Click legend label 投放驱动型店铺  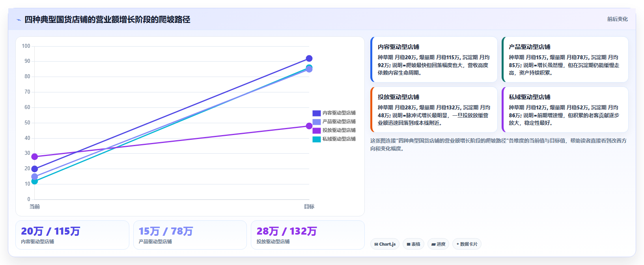(x=339, y=130)
